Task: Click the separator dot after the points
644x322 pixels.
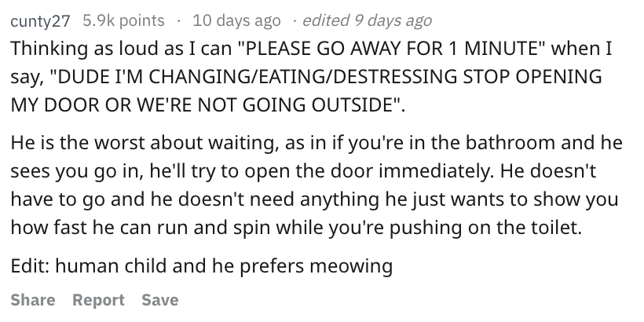Action: coord(178,20)
